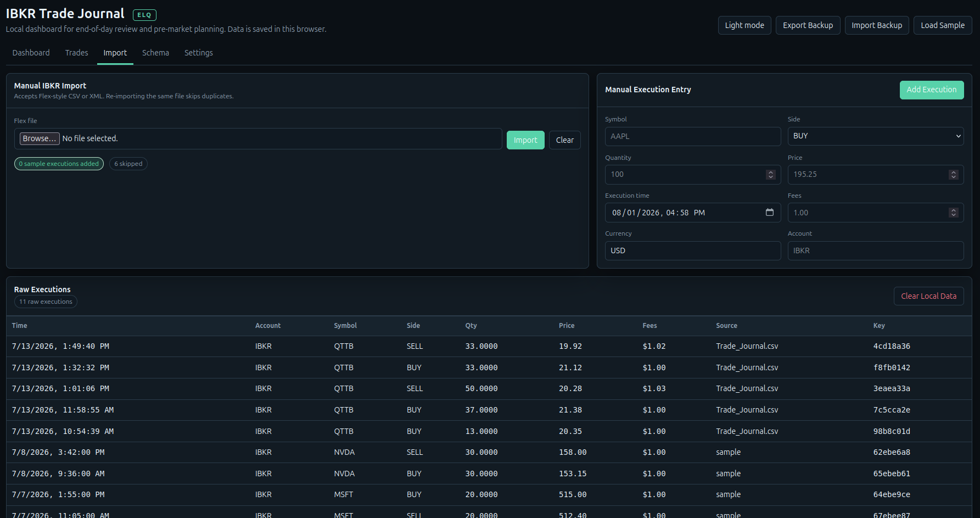Click quantity 13.0000 cell

(x=481, y=431)
